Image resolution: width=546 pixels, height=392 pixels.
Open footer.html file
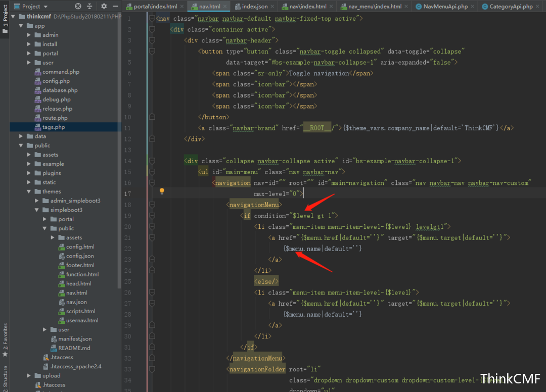[x=80, y=265]
